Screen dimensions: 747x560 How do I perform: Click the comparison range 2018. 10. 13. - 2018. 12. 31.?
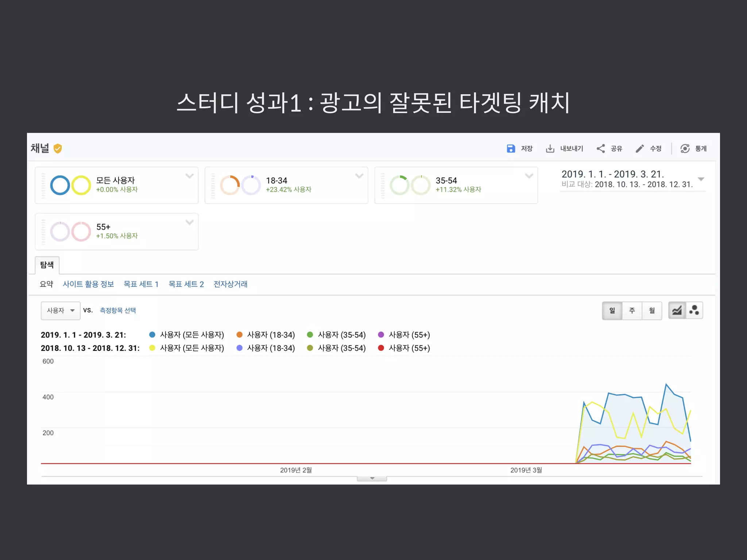click(643, 184)
